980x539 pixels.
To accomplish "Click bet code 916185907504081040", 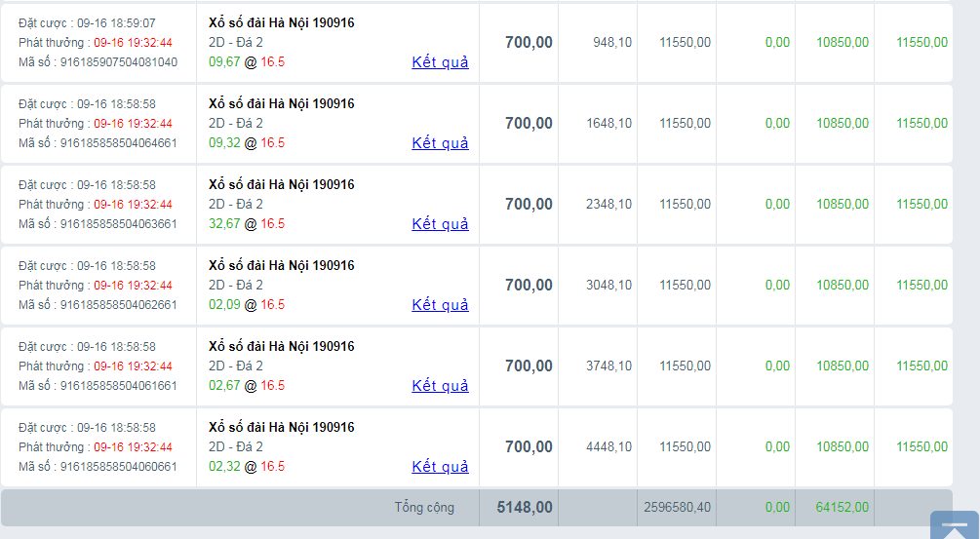I will pos(119,62).
